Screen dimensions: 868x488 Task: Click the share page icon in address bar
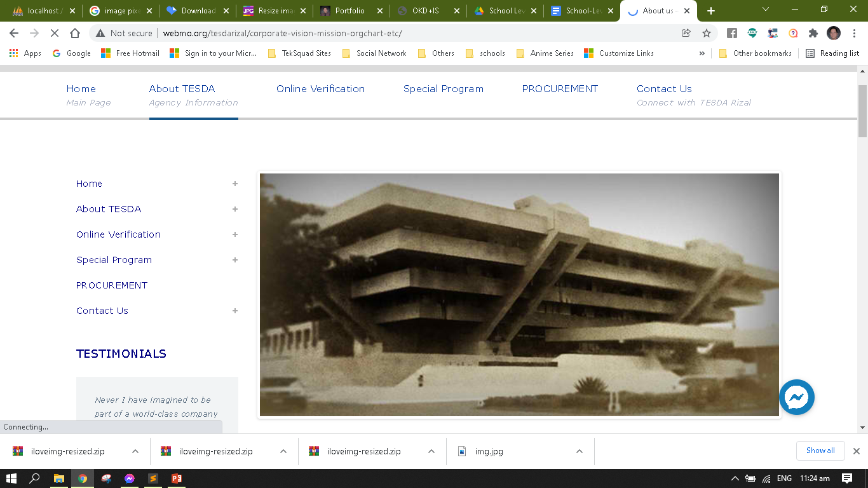[686, 33]
